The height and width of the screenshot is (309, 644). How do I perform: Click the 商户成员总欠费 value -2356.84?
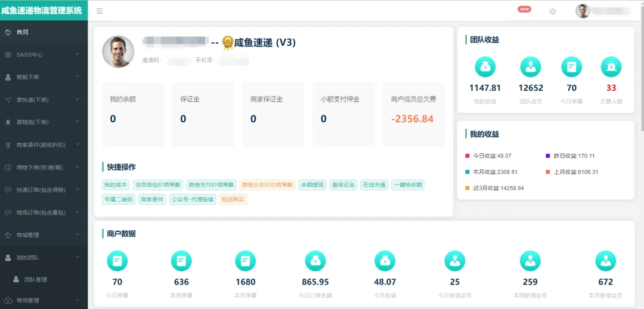pos(413,119)
